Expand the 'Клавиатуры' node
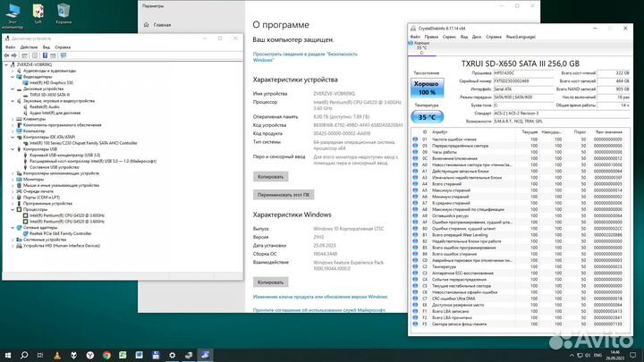644x362 pixels. (x=13, y=119)
